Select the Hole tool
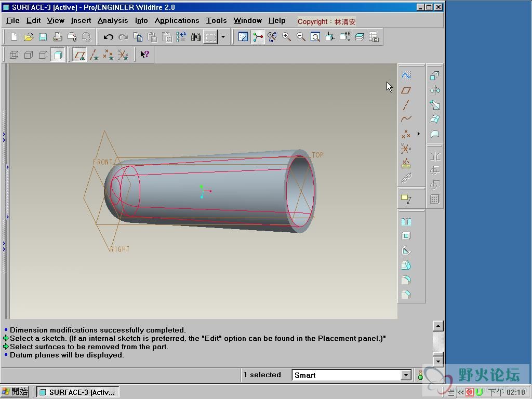This screenshot has height=399, width=532. 406,222
